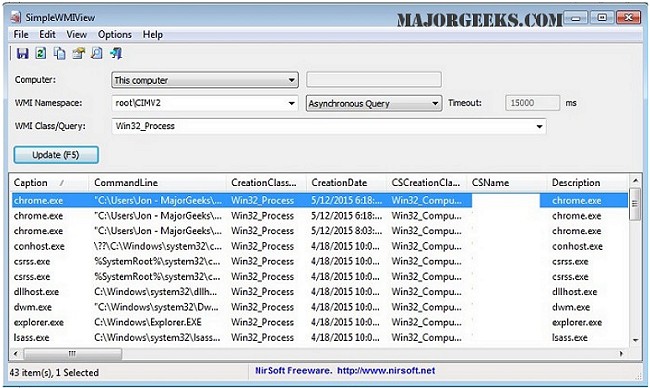Viewport: 650px width, 388px height.
Task: Click the horizontal scrollbar left arrow
Action: click(15, 354)
